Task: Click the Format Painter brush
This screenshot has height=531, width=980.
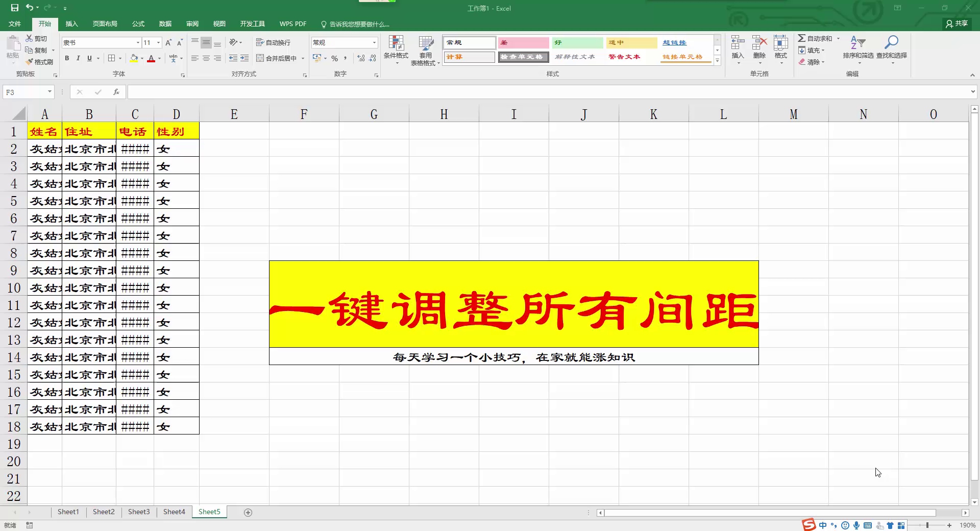Action: tap(40, 62)
